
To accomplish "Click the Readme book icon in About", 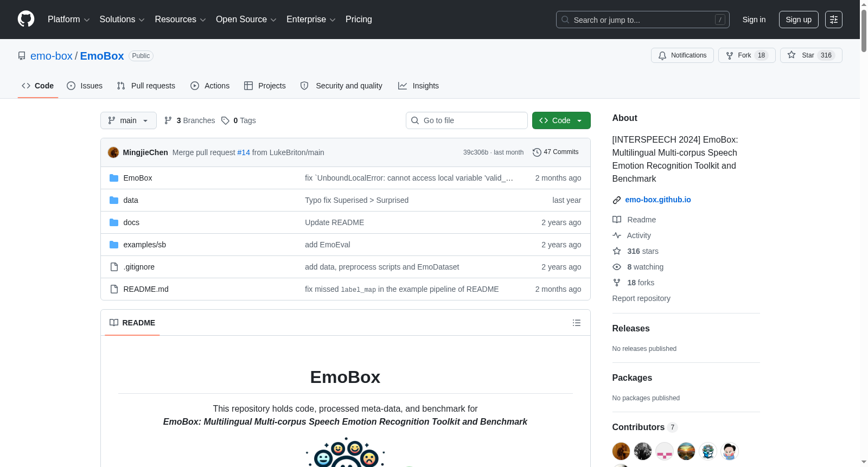I will click(617, 220).
